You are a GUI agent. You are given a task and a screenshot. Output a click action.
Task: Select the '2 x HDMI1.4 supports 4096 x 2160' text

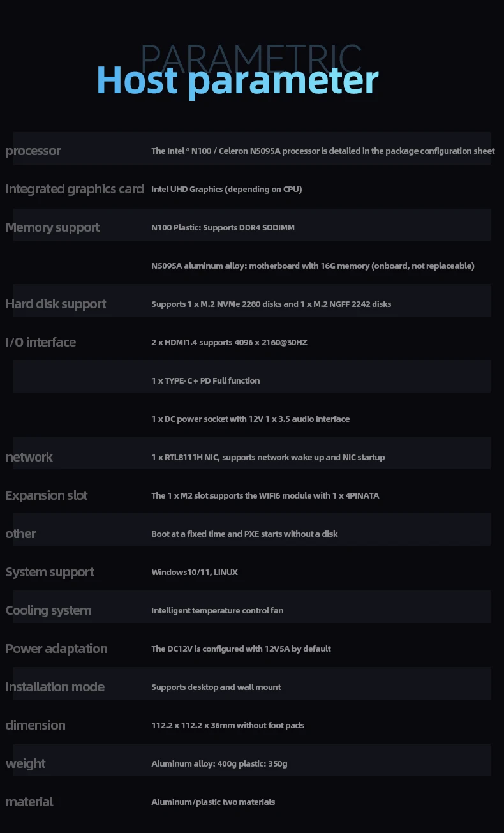pos(229,343)
